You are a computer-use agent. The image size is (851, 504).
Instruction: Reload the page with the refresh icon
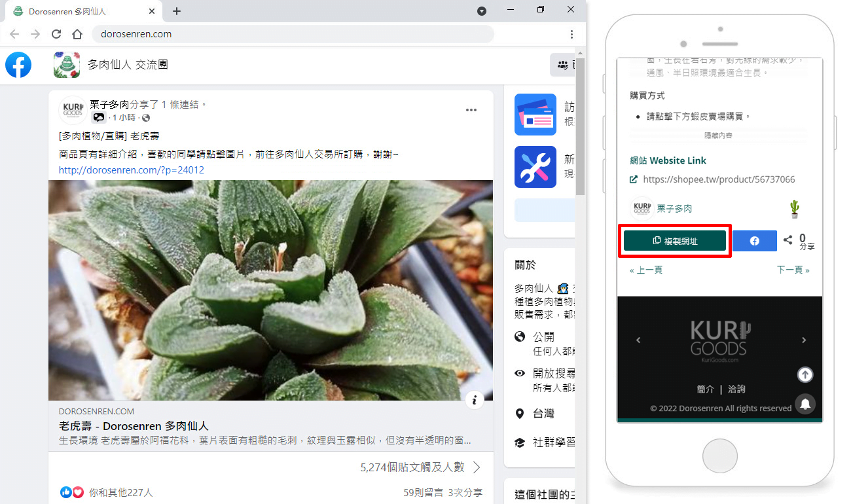(56, 34)
